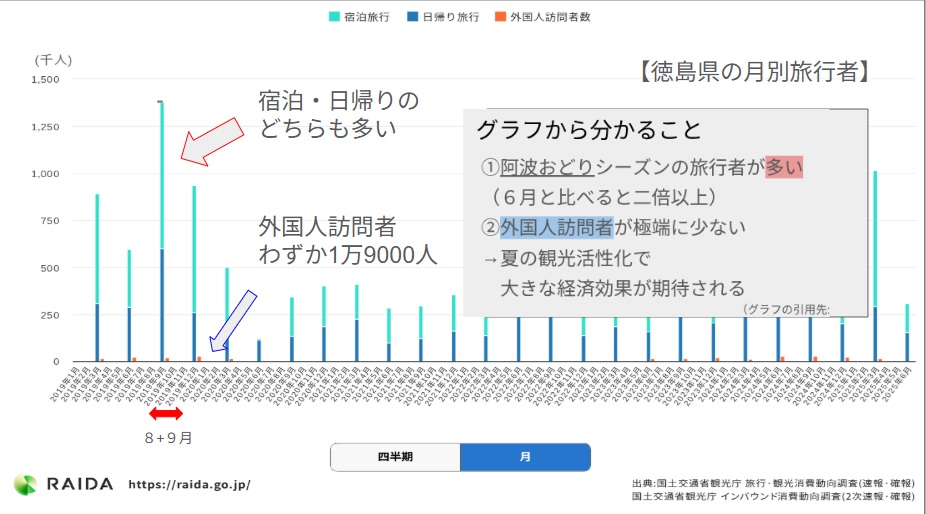Click the RAIDA logo icon
The image size is (926, 514).
26,484
